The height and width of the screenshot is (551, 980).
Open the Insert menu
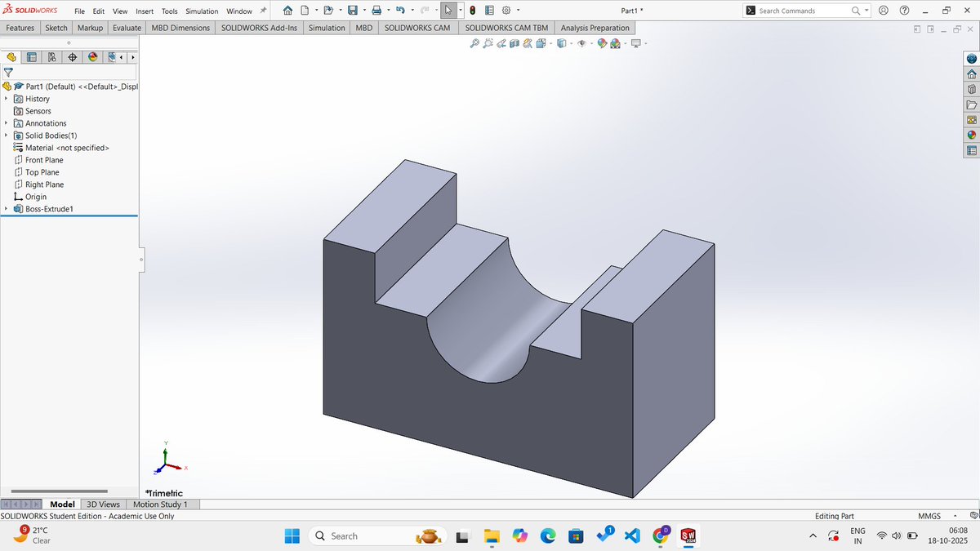[145, 11]
